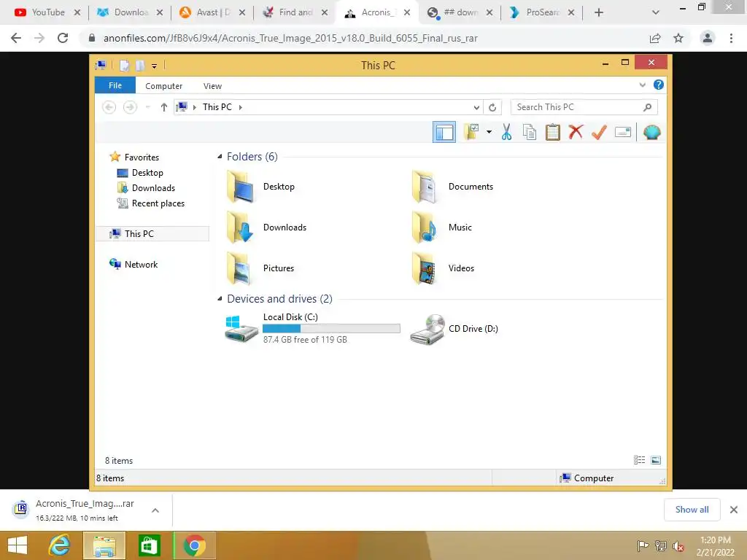Image resolution: width=747 pixels, height=560 pixels.
Task: Click the Copy pages icon
Action: (x=530, y=132)
